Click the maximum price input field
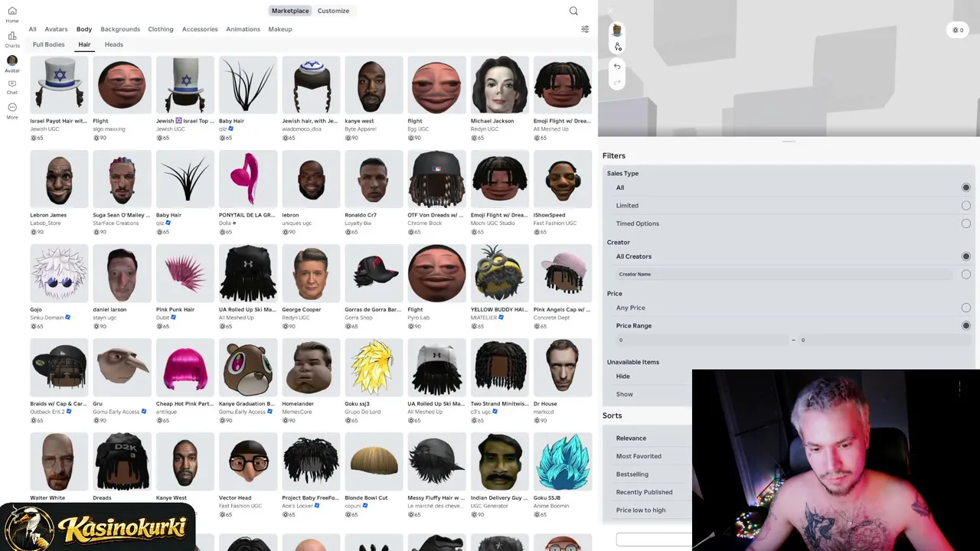The image size is (980, 551). [x=885, y=340]
